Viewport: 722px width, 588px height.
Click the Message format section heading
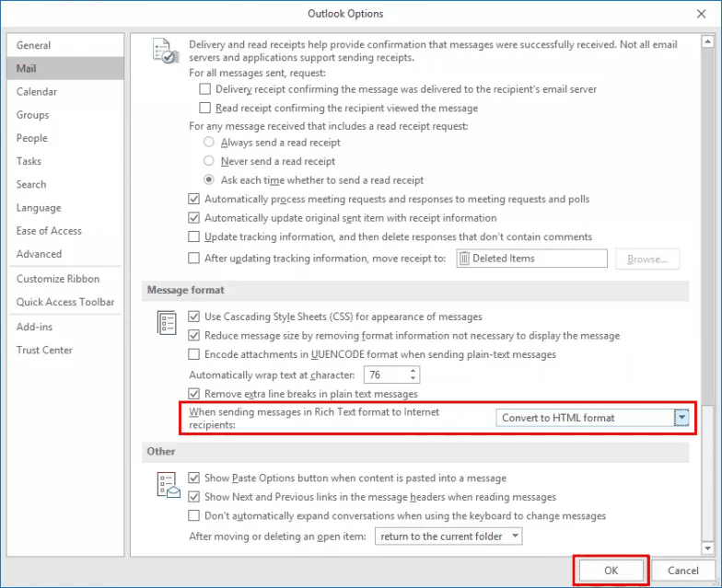(x=186, y=290)
